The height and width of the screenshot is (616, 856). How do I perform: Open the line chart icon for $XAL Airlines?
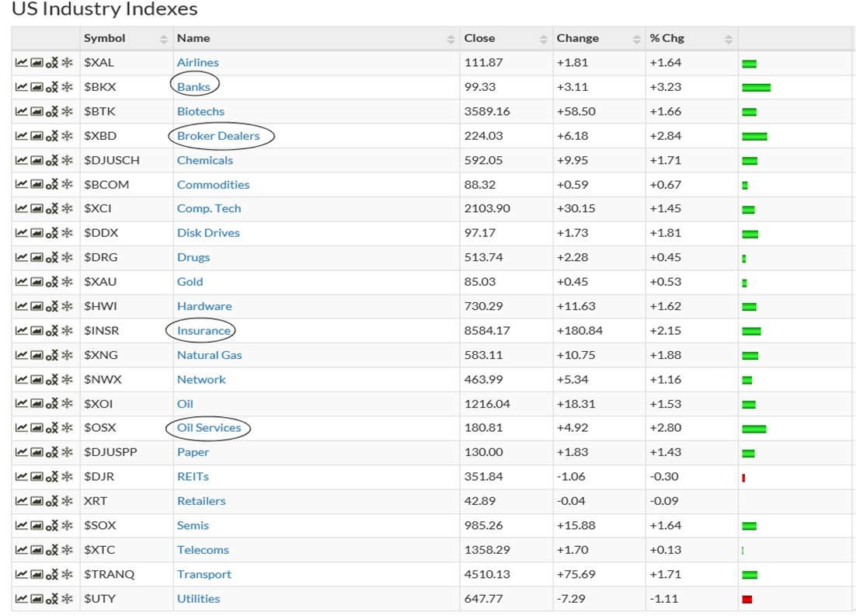tap(21, 63)
